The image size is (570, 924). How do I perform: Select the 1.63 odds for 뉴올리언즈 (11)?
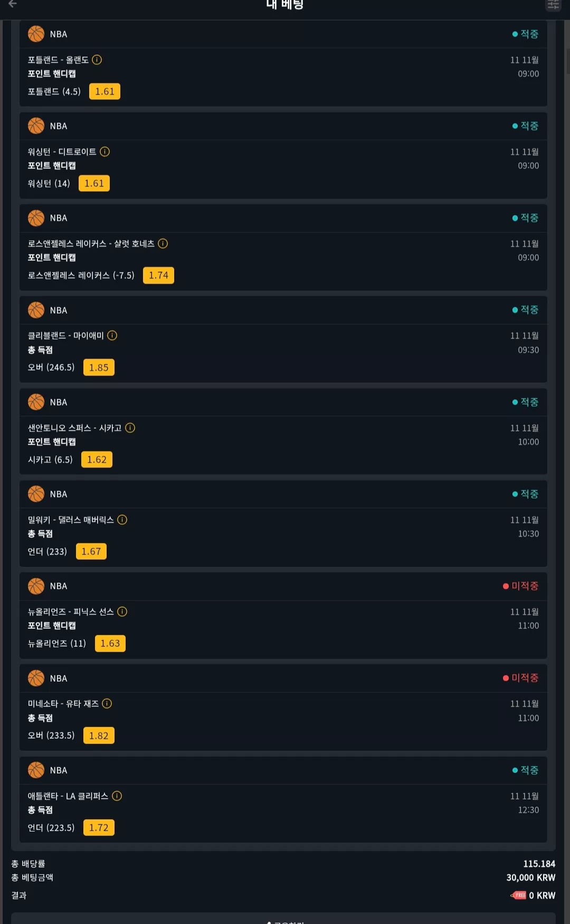110,643
